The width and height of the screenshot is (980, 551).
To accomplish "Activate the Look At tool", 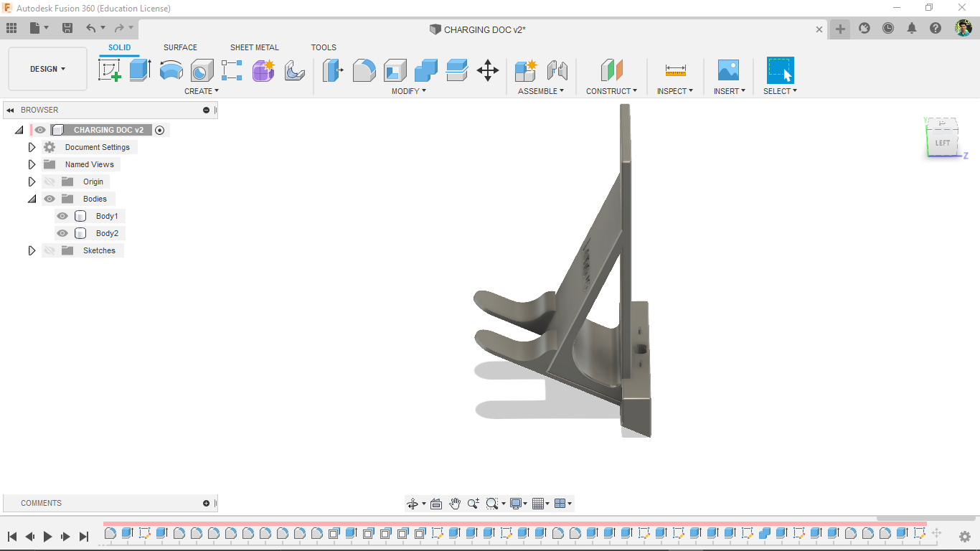I will [435, 504].
